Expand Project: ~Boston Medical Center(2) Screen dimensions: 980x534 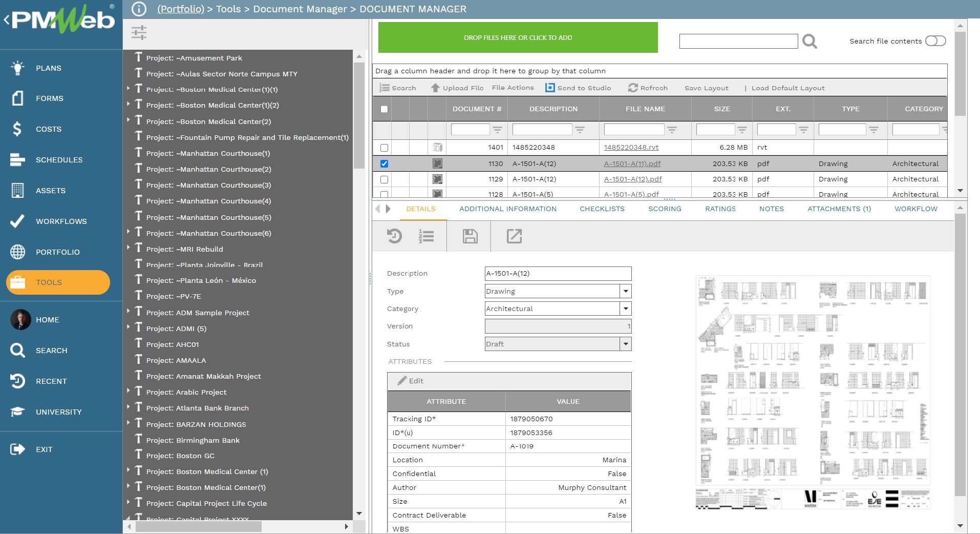point(128,120)
